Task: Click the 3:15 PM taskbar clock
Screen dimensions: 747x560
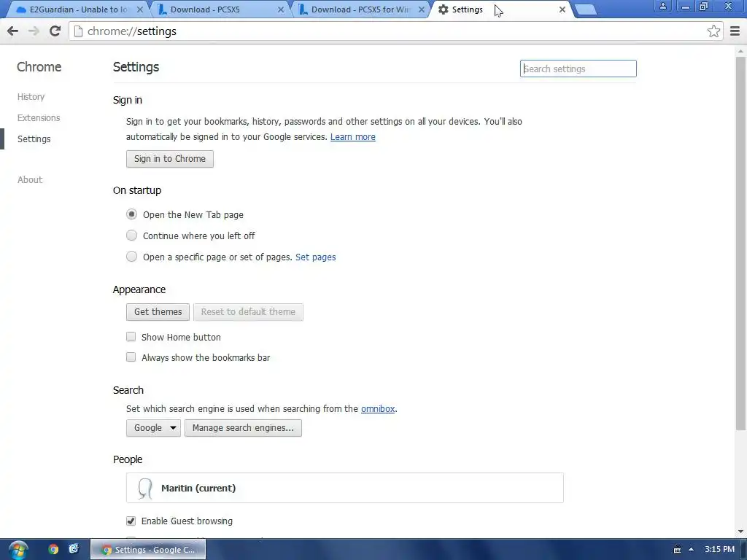Action: [x=719, y=549]
